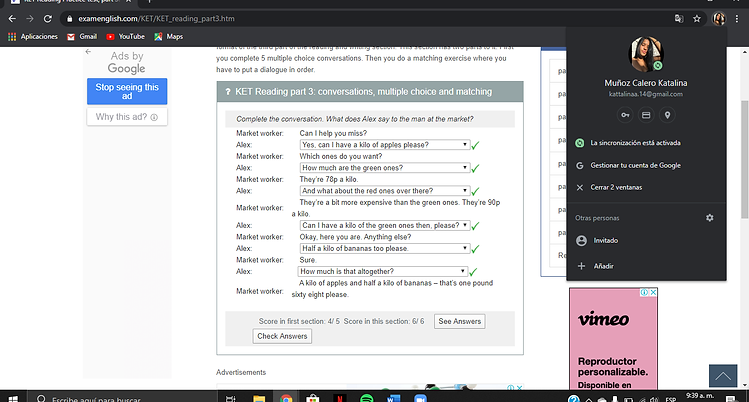Click the Windows taskbar search box
749x402 pixels.
click(120, 398)
